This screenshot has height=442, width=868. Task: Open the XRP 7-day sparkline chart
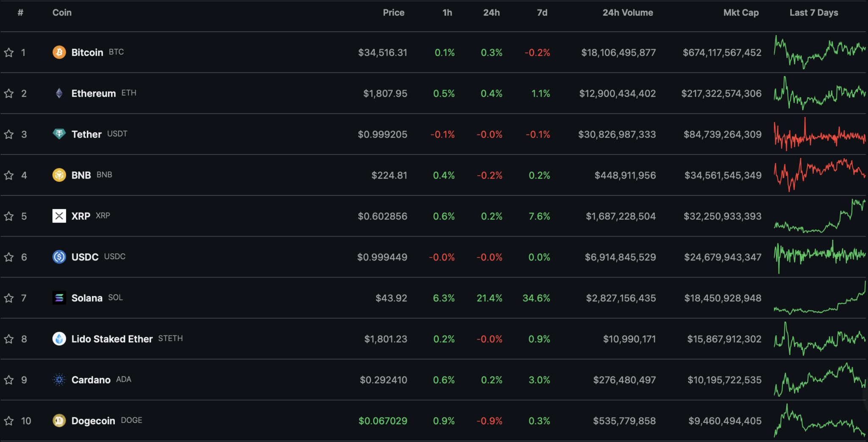tap(819, 216)
